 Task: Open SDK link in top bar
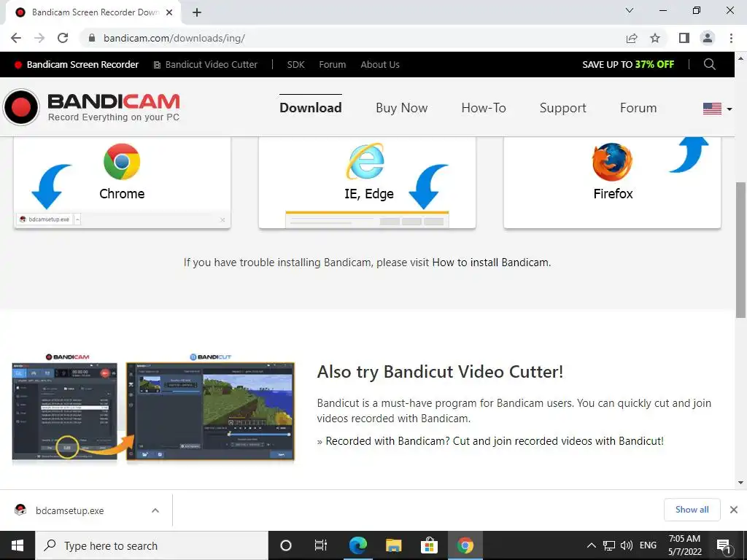click(295, 64)
